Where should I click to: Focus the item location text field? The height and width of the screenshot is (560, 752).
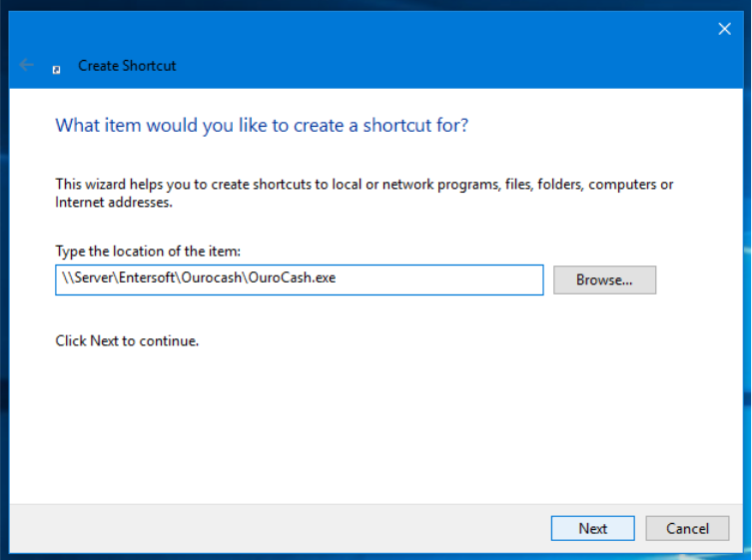click(300, 280)
